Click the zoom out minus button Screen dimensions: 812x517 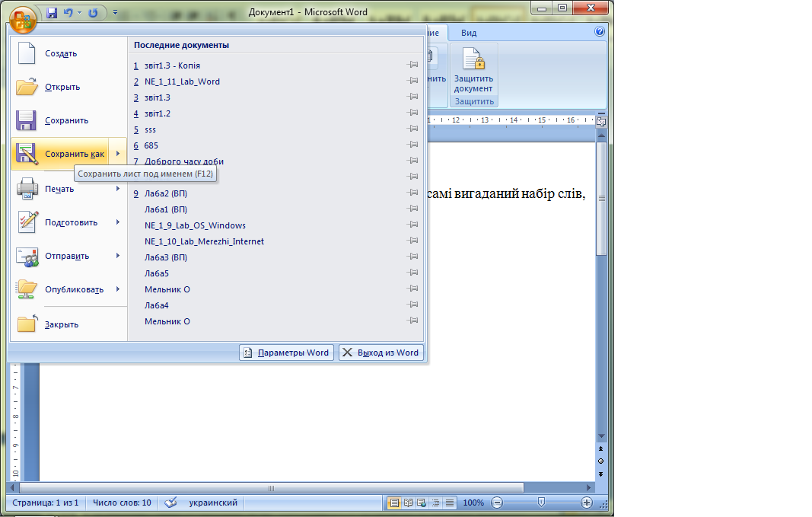pyautogui.click(x=497, y=503)
